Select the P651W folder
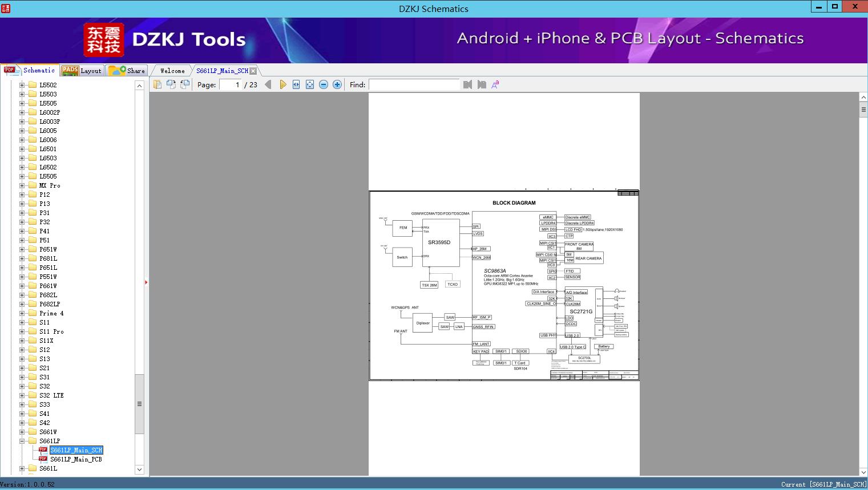This screenshot has height=490, width=868. (48, 249)
